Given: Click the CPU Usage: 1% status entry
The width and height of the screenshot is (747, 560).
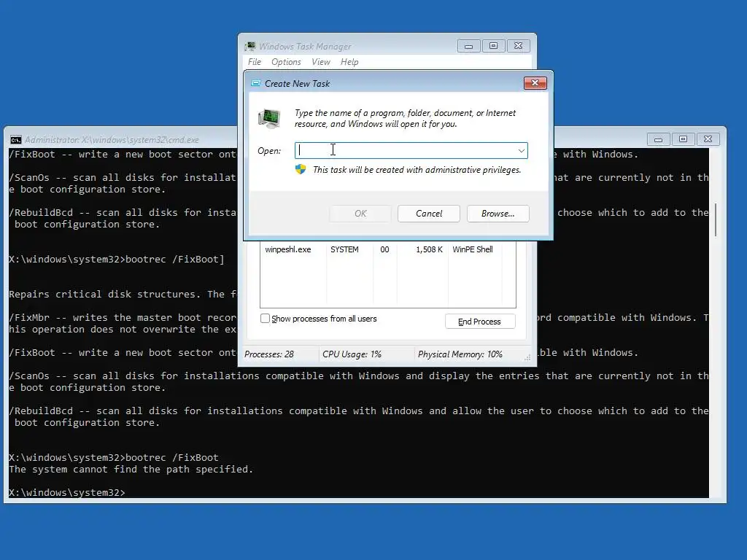Looking at the screenshot, I should tap(352, 354).
